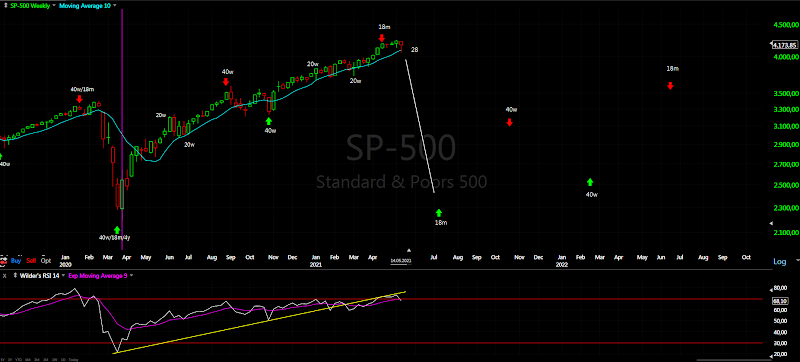This screenshot has width=800, height=362.
Task: Click the 2.100,00 price axis label
Action: [x=785, y=233]
